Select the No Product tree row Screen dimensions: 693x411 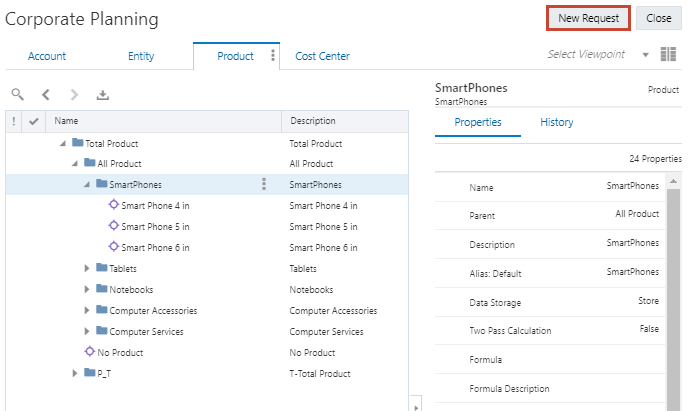(x=207, y=353)
